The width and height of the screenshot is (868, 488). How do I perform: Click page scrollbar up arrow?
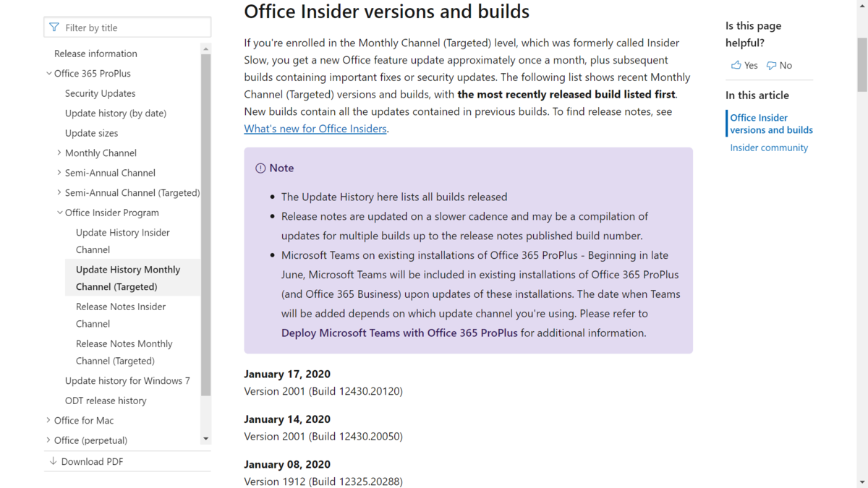[x=861, y=5]
